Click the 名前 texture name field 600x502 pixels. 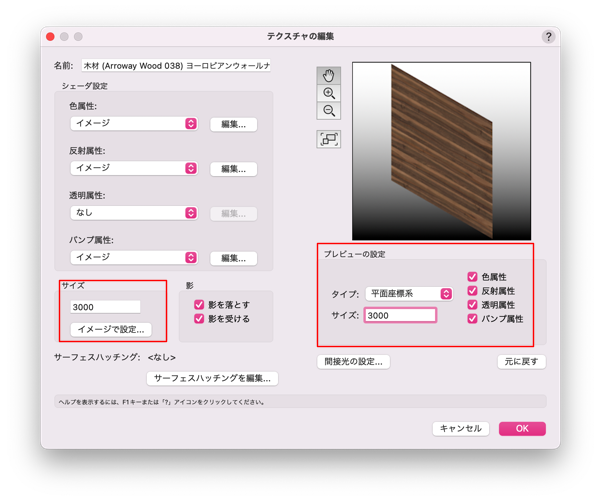(x=176, y=66)
